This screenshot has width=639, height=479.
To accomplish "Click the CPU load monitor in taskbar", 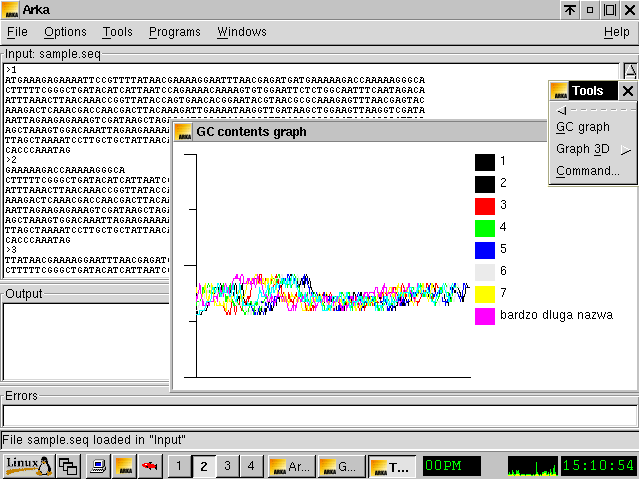I will [x=533, y=466].
